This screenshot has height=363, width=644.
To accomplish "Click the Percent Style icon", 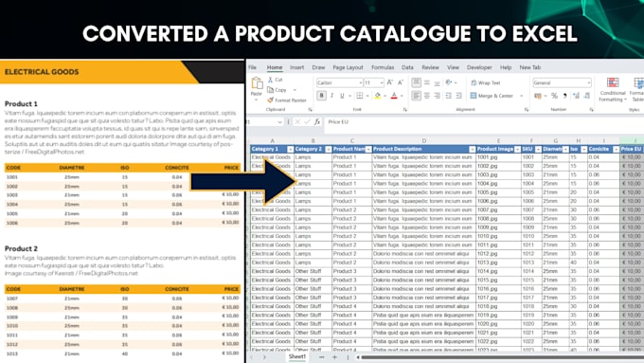I will (554, 96).
